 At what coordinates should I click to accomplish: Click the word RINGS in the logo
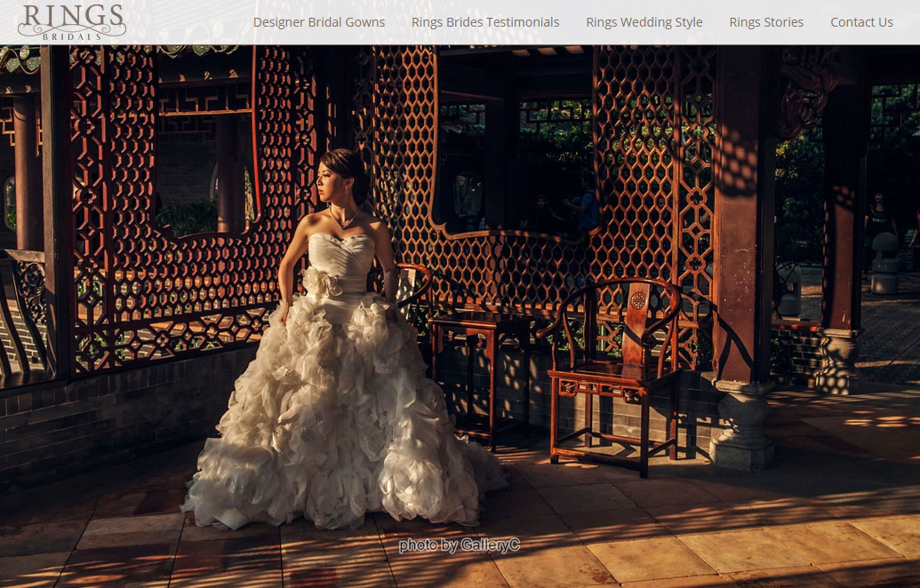72,17
